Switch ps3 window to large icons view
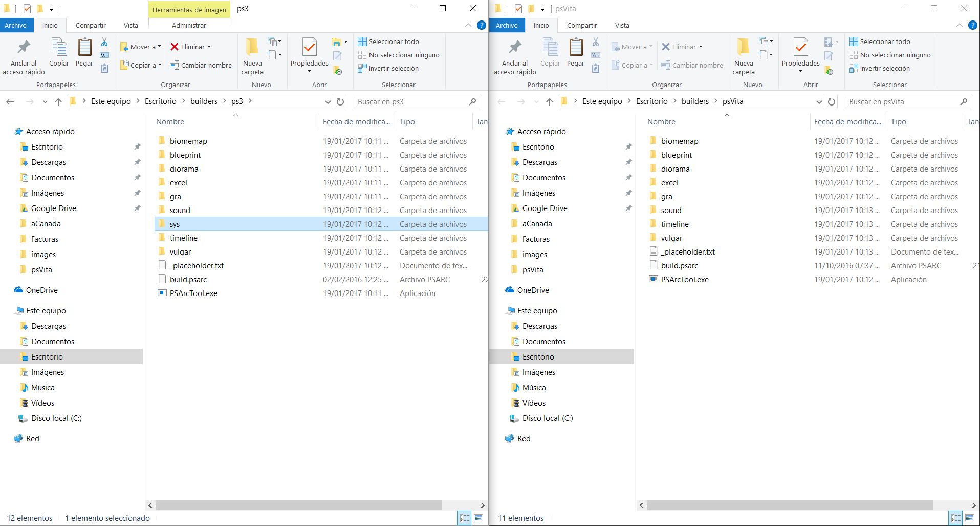980x526 pixels. pos(479,518)
